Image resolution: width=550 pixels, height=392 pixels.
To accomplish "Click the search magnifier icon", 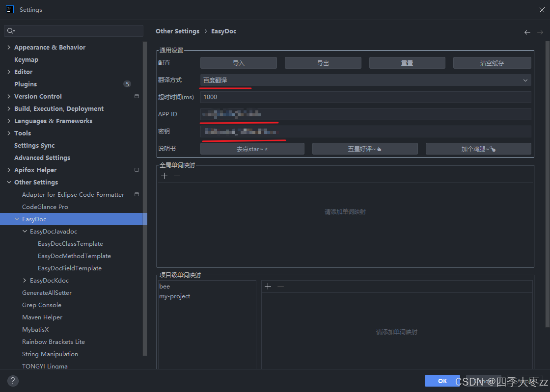I will click(x=11, y=31).
